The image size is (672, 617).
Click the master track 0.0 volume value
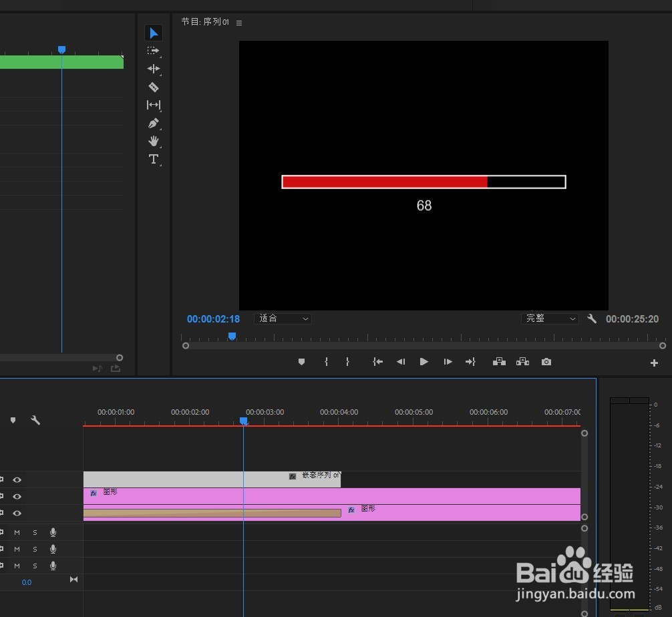pos(27,583)
